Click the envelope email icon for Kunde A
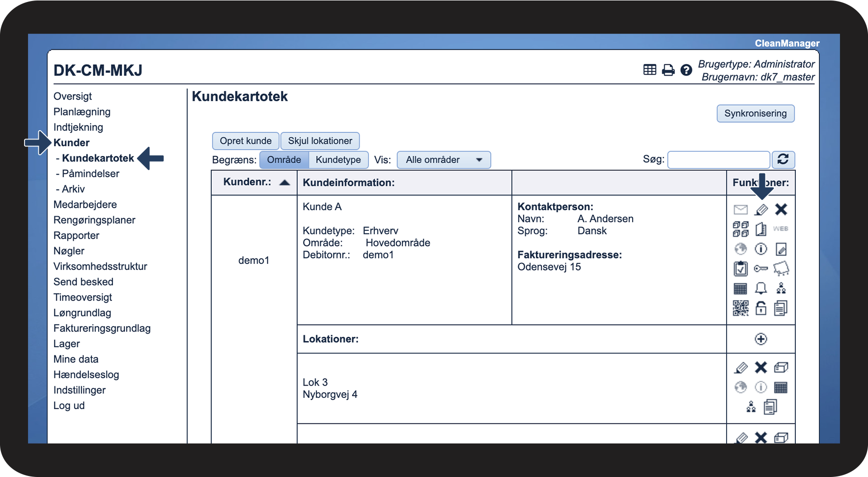This screenshot has height=477, width=868. (x=740, y=210)
